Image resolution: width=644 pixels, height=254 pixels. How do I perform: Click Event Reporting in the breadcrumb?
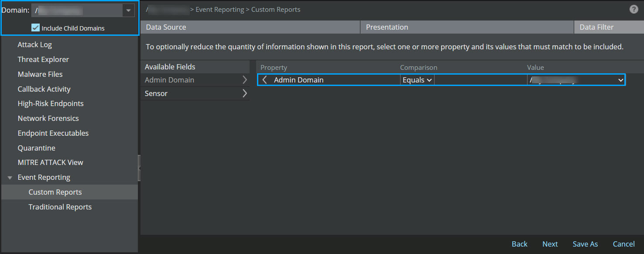220,9
